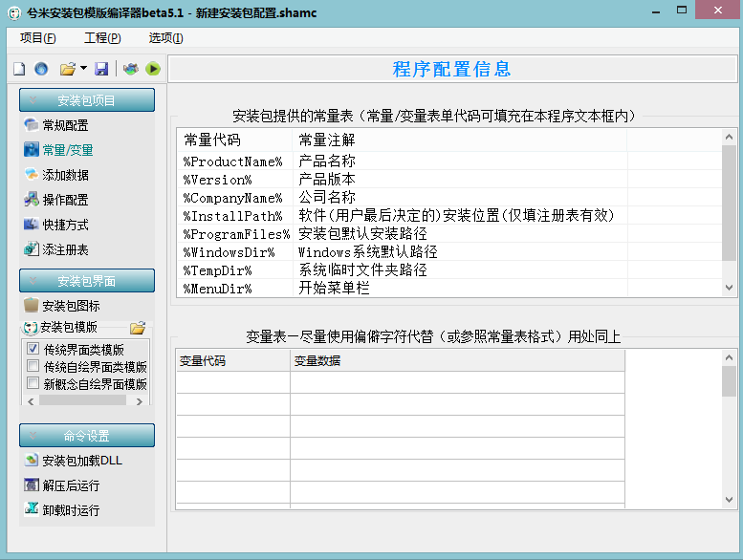Viewport: 743px width, 560px height.
Task: Go to 快捷方式 section
Action: 65,225
